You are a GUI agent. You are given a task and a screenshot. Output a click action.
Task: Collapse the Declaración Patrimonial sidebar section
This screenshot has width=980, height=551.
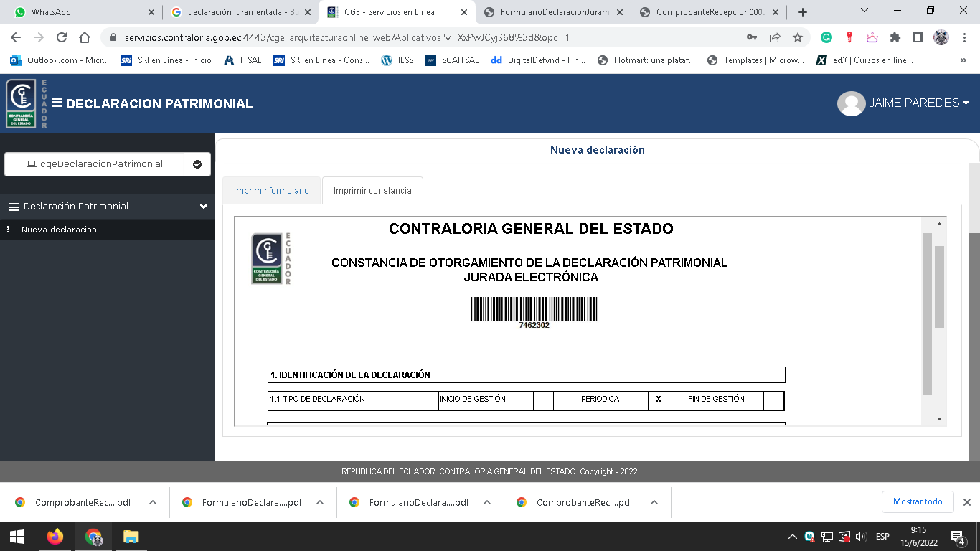tap(204, 207)
